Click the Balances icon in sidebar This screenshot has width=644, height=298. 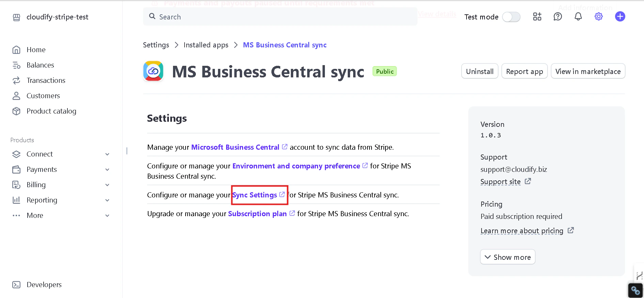(16, 65)
